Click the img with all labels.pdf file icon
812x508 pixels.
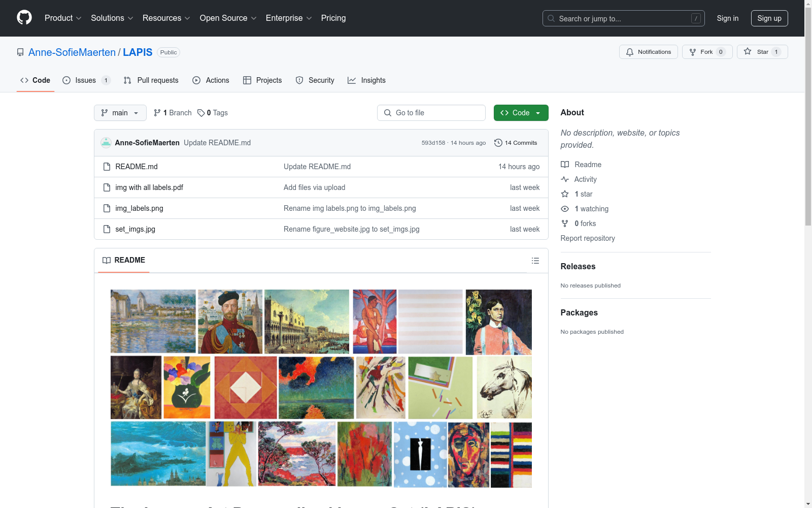[x=107, y=187]
